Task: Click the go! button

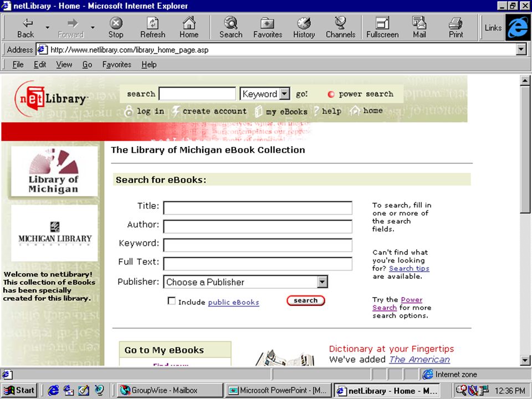Action: pyautogui.click(x=301, y=94)
